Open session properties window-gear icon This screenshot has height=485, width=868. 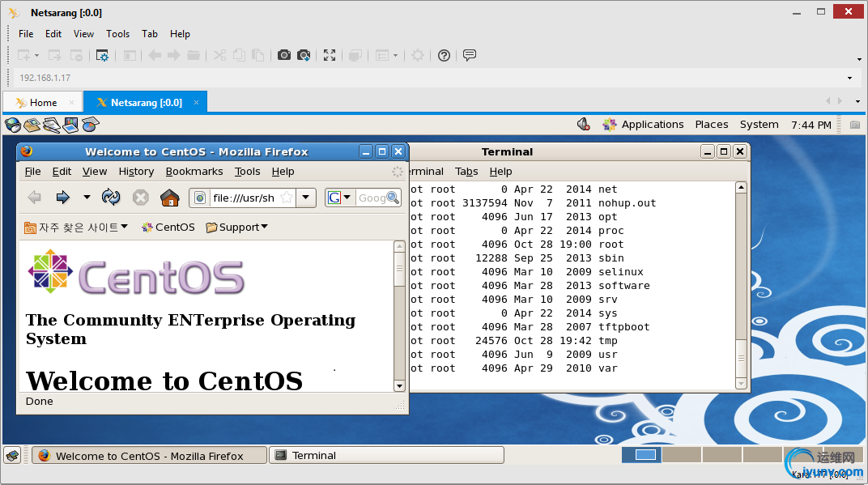pyautogui.click(x=102, y=55)
